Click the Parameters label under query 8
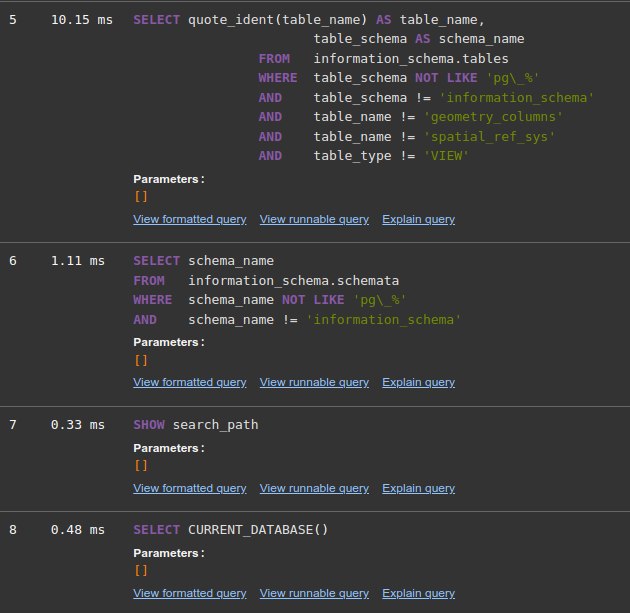This screenshot has width=630, height=613. pos(169,553)
